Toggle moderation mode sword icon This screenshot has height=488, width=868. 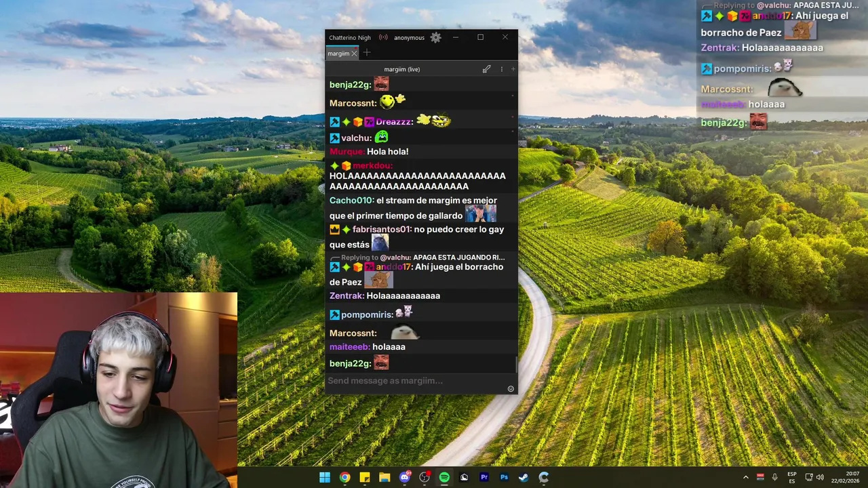tap(486, 69)
